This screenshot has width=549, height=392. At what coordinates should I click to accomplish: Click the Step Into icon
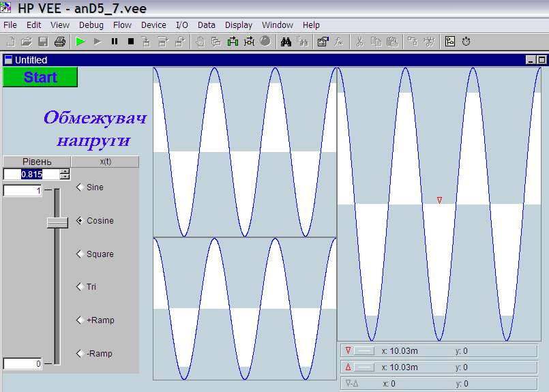tap(147, 42)
